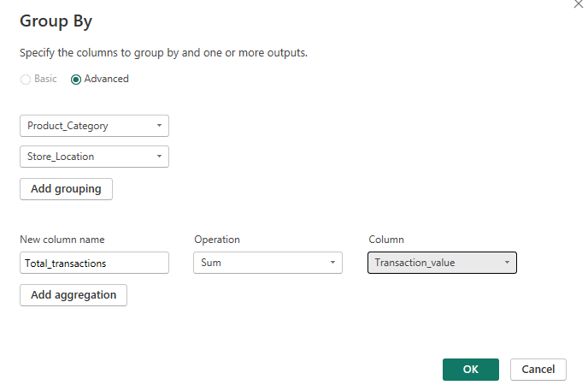588x391 pixels.
Task: Click the Add grouping button
Action: 66,189
